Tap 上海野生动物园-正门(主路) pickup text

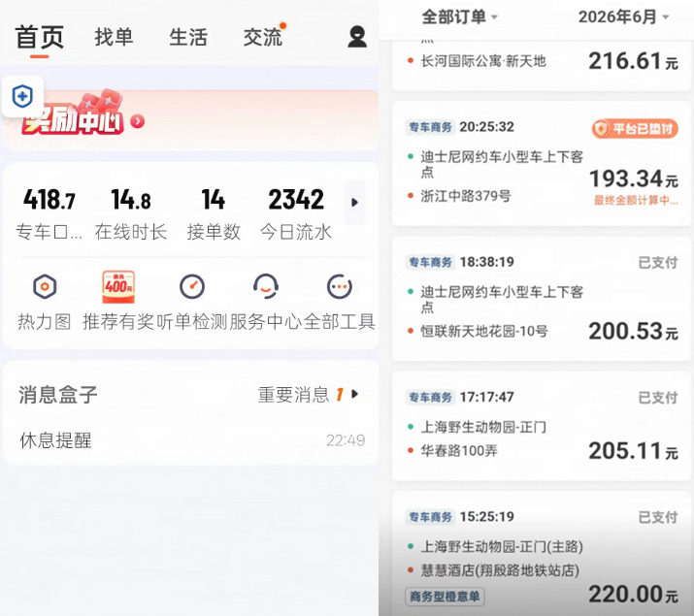[x=502, y=546]
